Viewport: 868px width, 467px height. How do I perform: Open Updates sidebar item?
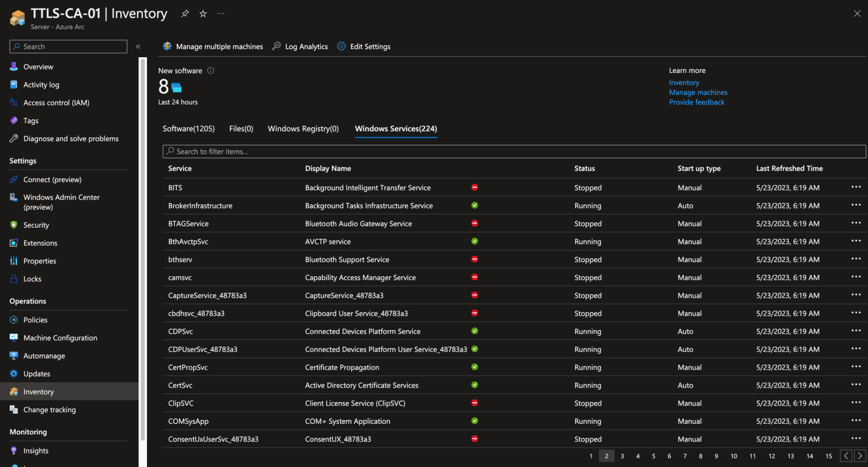(36, 374)
